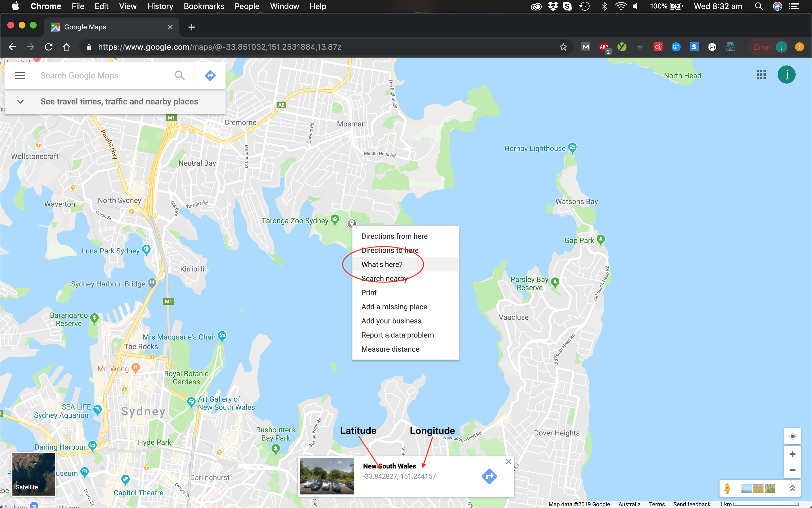Choose 'Report a data problem'
The width and height of the screenshot is (812, 508).
[x=405, y=335]
